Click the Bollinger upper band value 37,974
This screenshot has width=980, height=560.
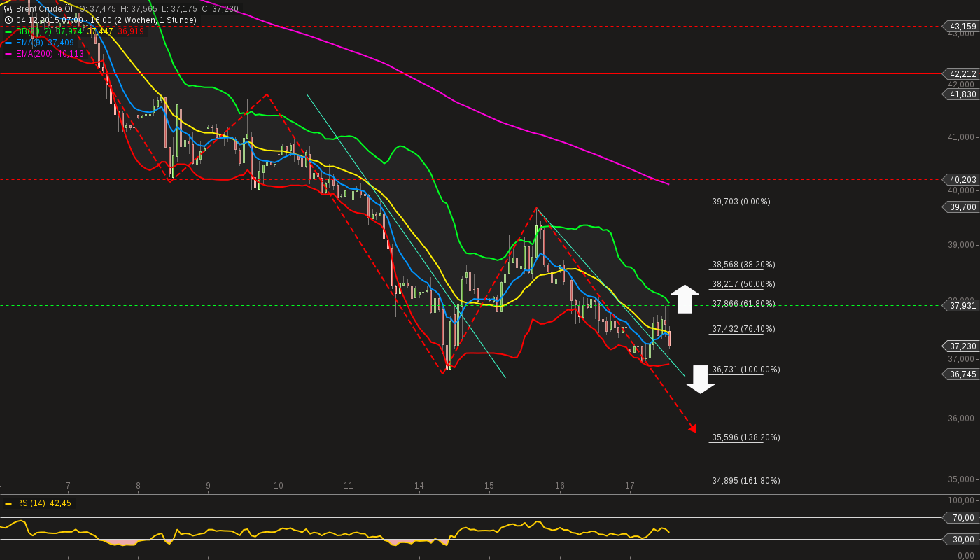[69, 31]
